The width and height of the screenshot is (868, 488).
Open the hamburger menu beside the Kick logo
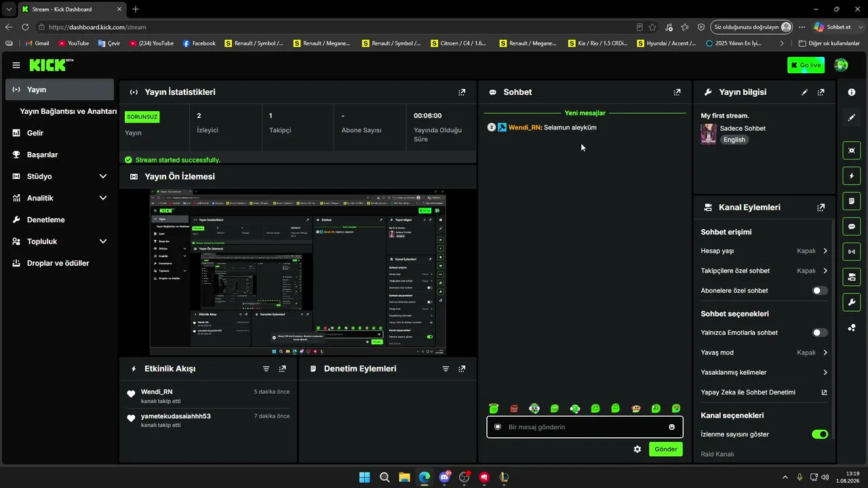point(16,65)
